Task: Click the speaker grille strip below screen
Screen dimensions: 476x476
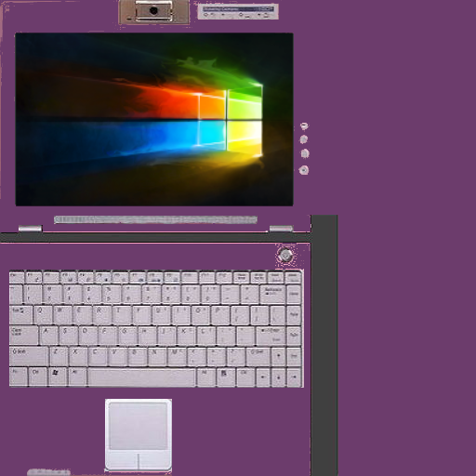Action: pyautogui.click(x=155, y=219)
